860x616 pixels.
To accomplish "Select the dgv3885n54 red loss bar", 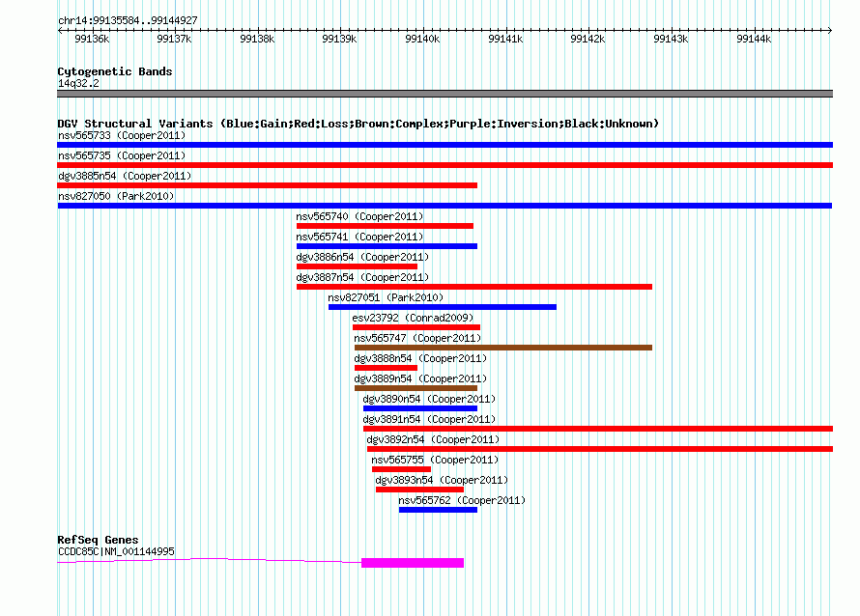I will (x=267, y=185).
